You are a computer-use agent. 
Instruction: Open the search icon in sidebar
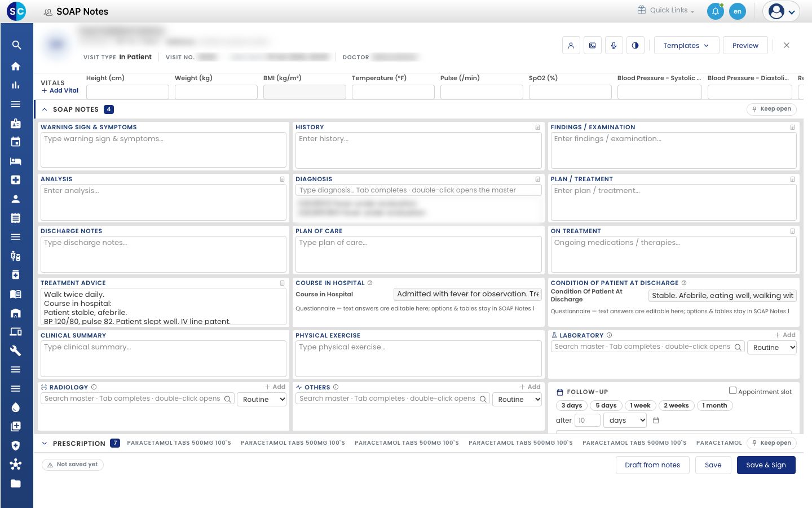pyautogui.click(x=16, y=45)
